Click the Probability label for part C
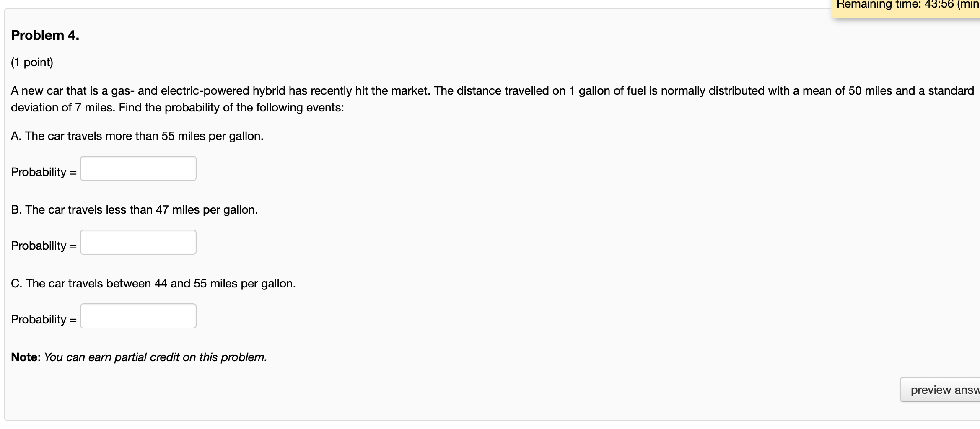980x429 pixels. pyautogui.click(x=43, y=319)
